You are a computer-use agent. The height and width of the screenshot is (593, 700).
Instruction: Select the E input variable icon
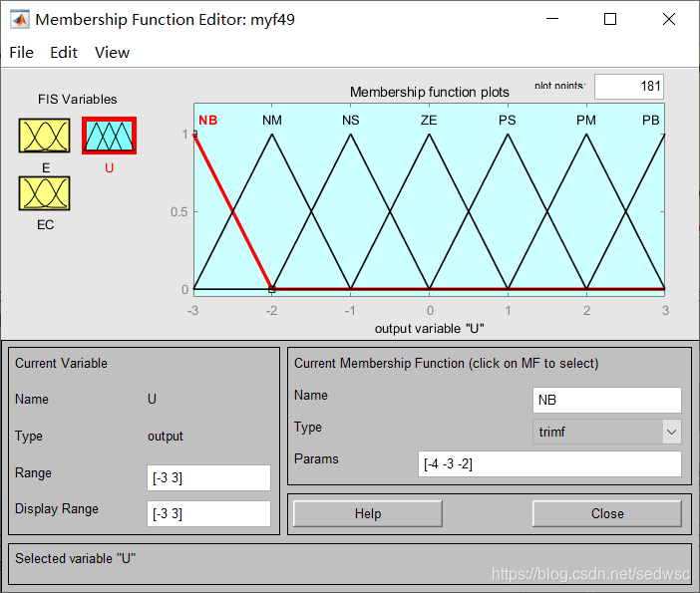(44, 136)
